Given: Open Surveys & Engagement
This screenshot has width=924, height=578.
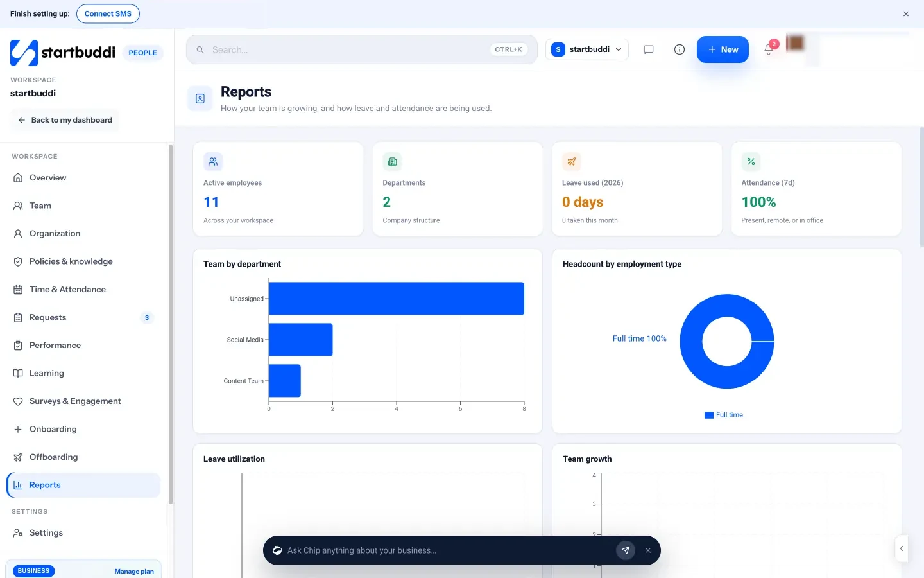Looking at the screenshot, I should point(83,401).
